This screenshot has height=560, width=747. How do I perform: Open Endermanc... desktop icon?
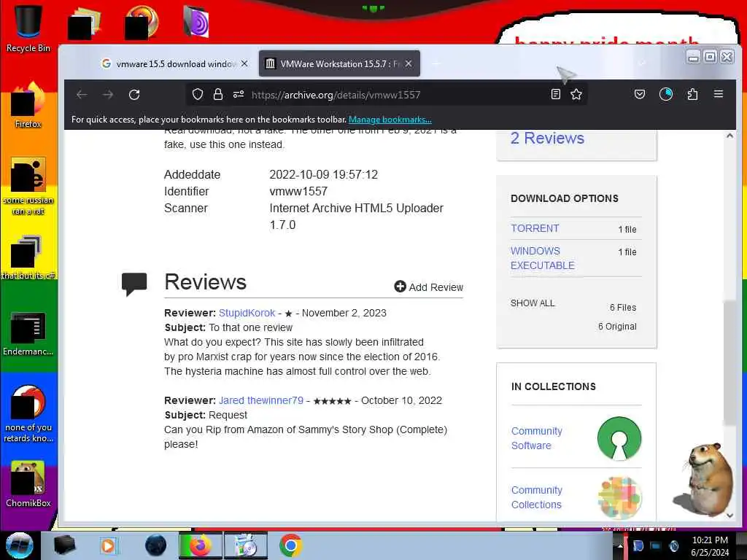tap(28, 334)
